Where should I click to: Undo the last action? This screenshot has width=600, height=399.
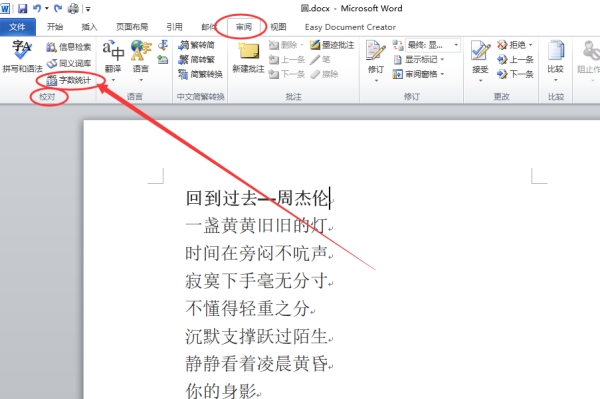tap(37, 8)
